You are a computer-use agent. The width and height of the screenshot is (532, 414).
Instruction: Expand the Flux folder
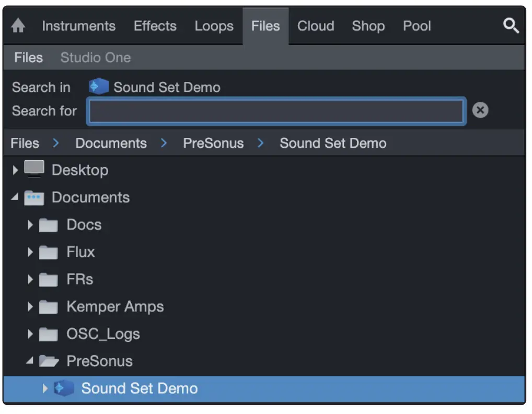click(x=30, y=253)
